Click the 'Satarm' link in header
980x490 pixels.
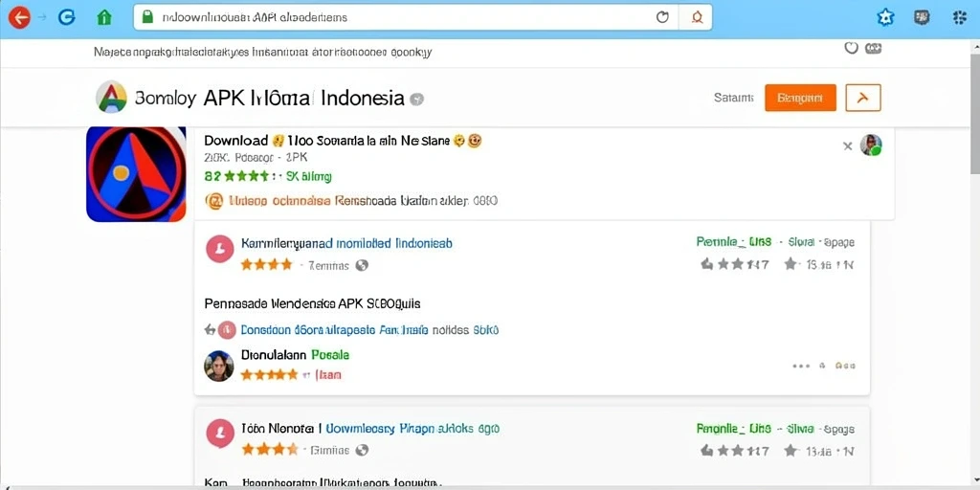coord(733,98)
